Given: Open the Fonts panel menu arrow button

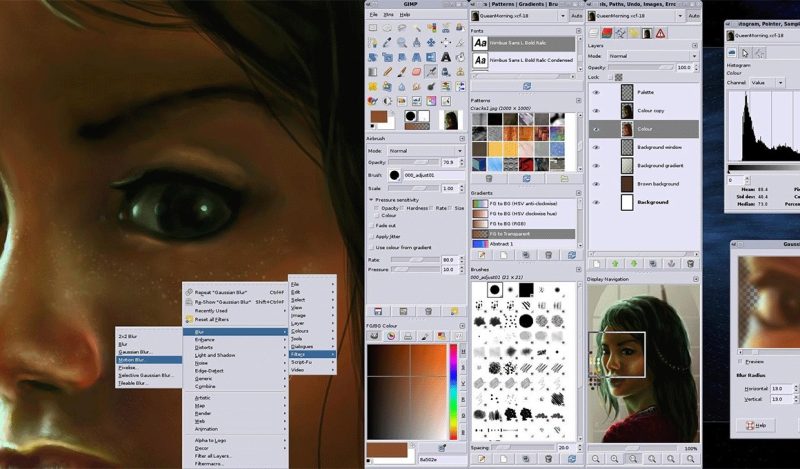Looking at the screenshot, I should [579, 31].
